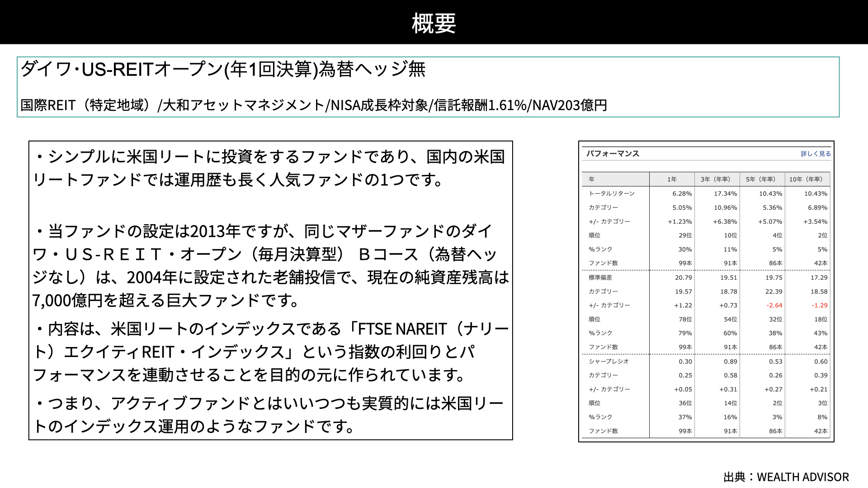Click the 1年 column header
The width and height of the screenshot is (868, 488).
672,179
